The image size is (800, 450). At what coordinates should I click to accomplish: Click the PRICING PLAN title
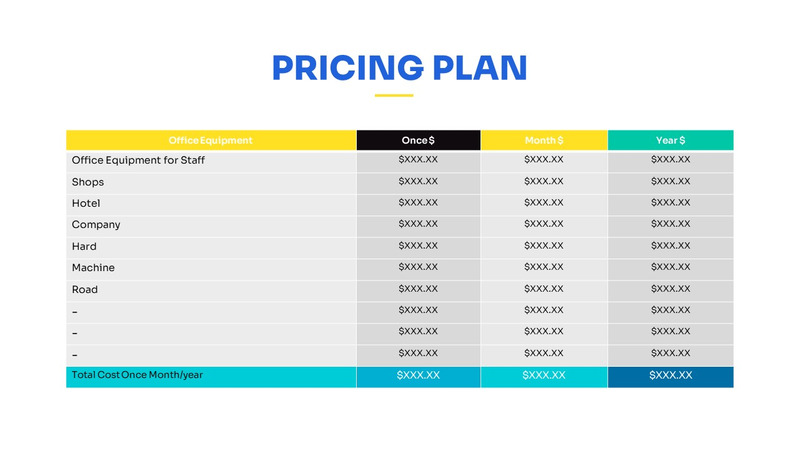[x=399, y=68]
